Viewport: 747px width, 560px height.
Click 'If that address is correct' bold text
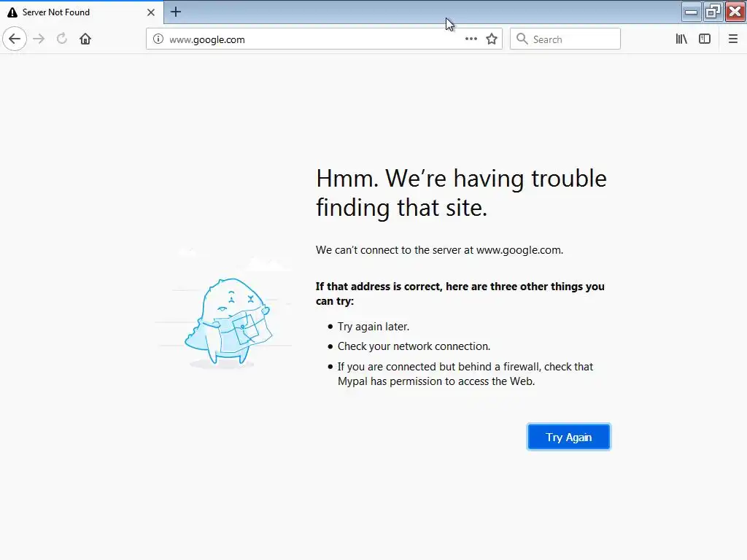click(460, 293)
